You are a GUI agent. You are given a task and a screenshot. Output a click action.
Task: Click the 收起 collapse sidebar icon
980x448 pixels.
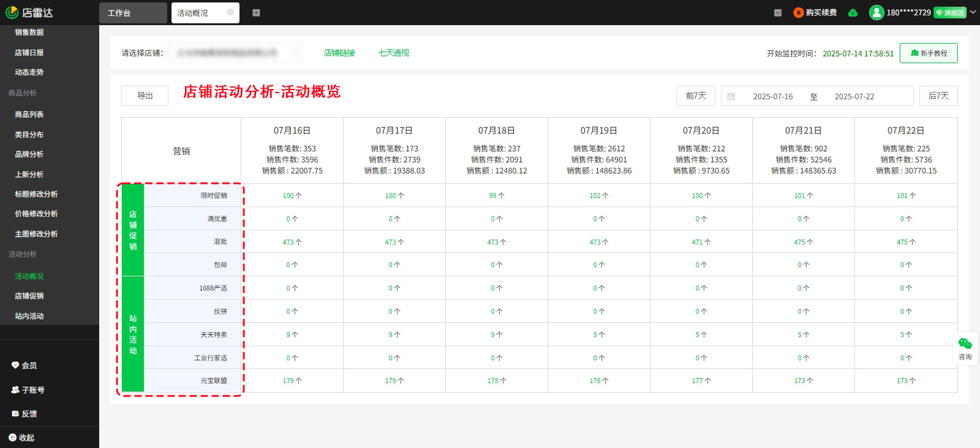(x=12, y=438)
